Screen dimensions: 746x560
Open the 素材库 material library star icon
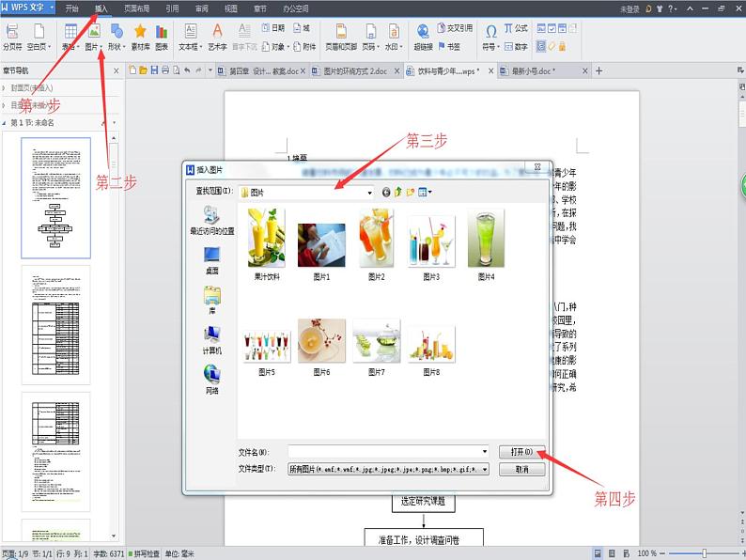(x=140, y=32)
